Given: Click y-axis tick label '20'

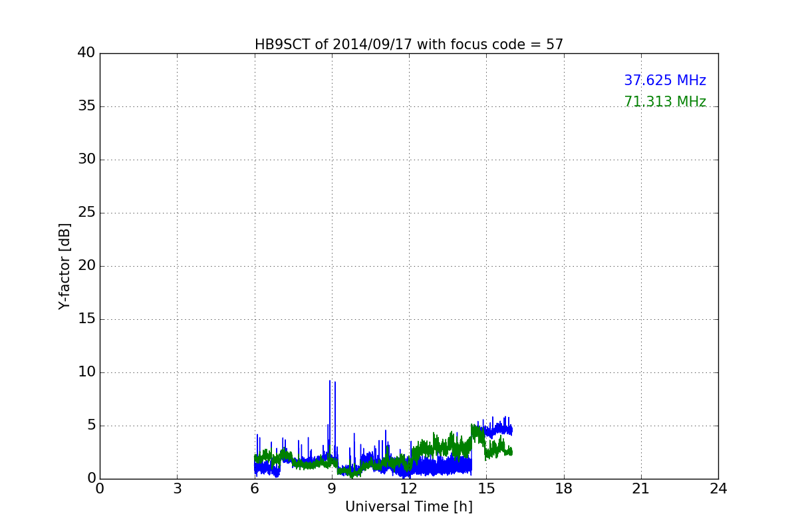Looking at the screenshot, I should coord(86,266).
